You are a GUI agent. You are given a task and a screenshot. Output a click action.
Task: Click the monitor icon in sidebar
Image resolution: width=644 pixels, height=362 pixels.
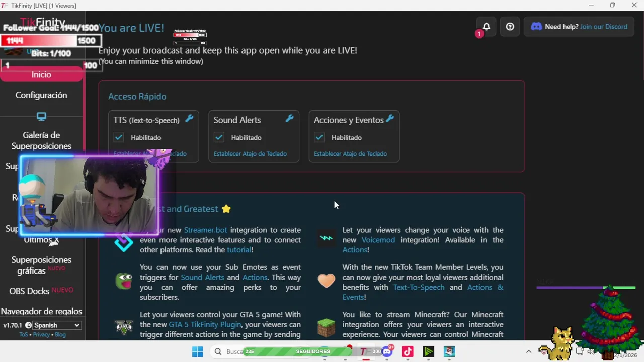[41, 117]
